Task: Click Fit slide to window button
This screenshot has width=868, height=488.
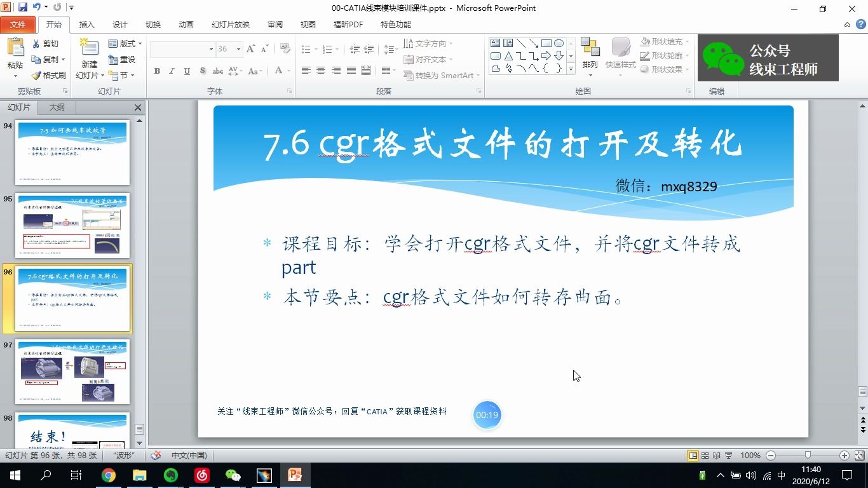Action: [858, 456]
